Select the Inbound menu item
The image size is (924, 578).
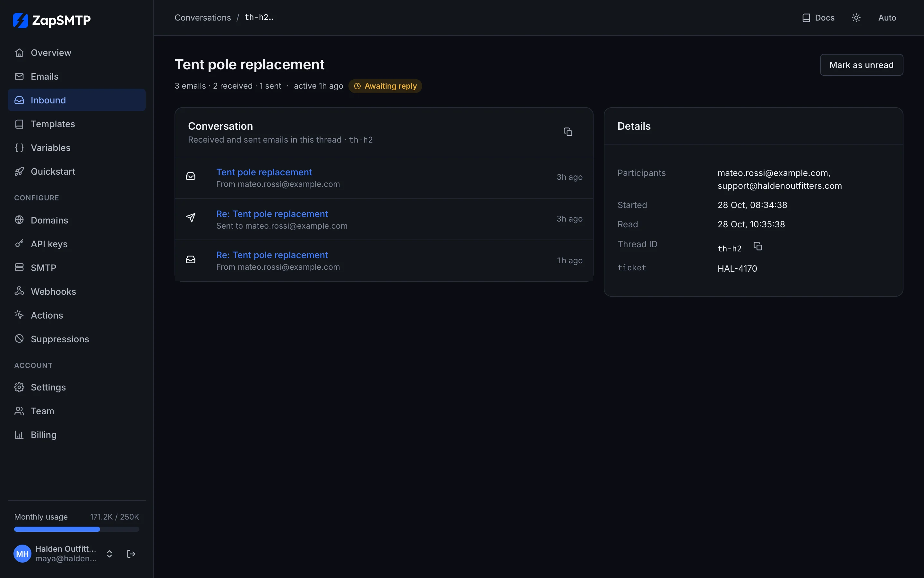[x=76, y=100]
